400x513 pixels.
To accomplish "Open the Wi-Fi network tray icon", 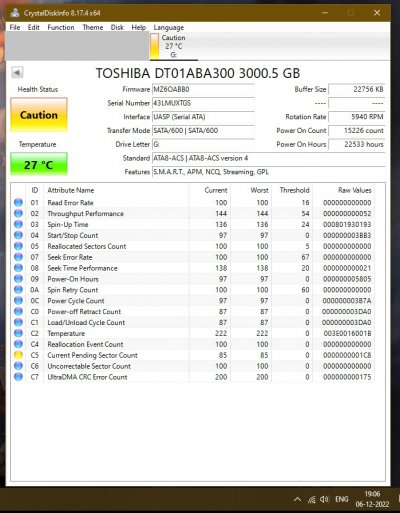I will pos(312,499).
